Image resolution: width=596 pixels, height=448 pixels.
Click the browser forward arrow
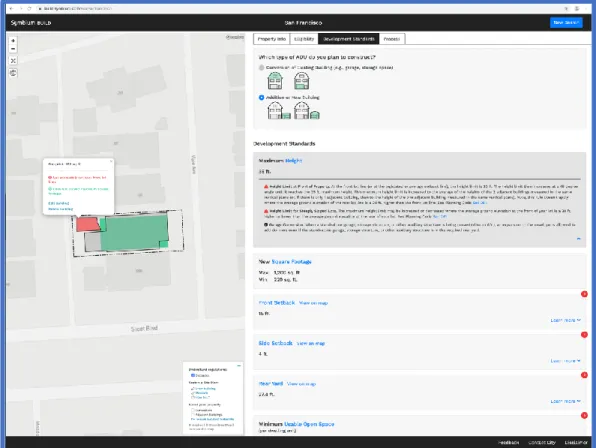click(21, 8)
